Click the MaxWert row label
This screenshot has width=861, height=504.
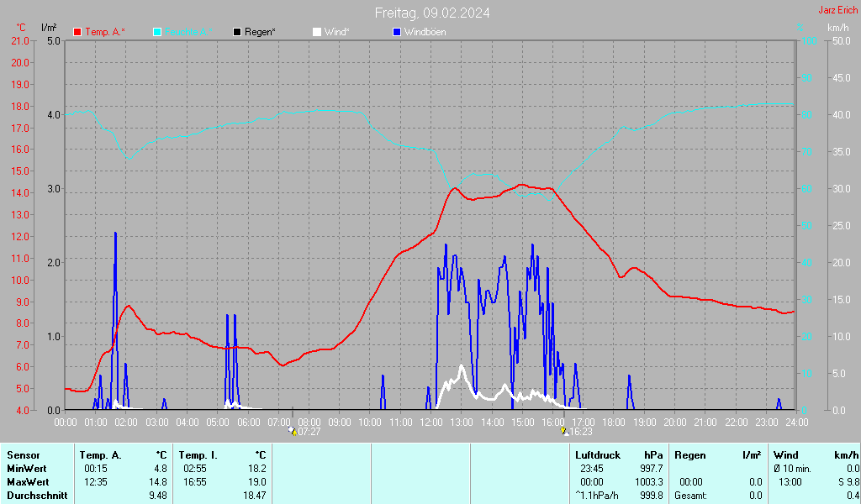27,482
